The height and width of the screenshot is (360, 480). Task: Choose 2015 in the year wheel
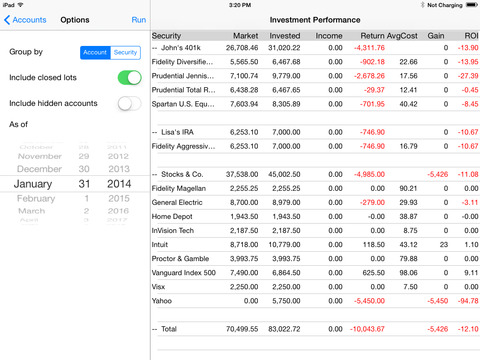[x=119, y=199]
